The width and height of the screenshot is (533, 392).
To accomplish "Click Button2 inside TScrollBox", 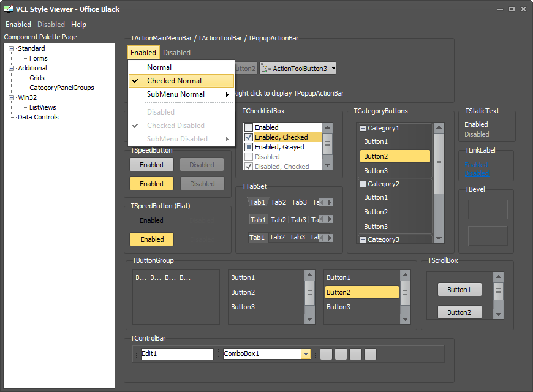I will click(459, 312).
